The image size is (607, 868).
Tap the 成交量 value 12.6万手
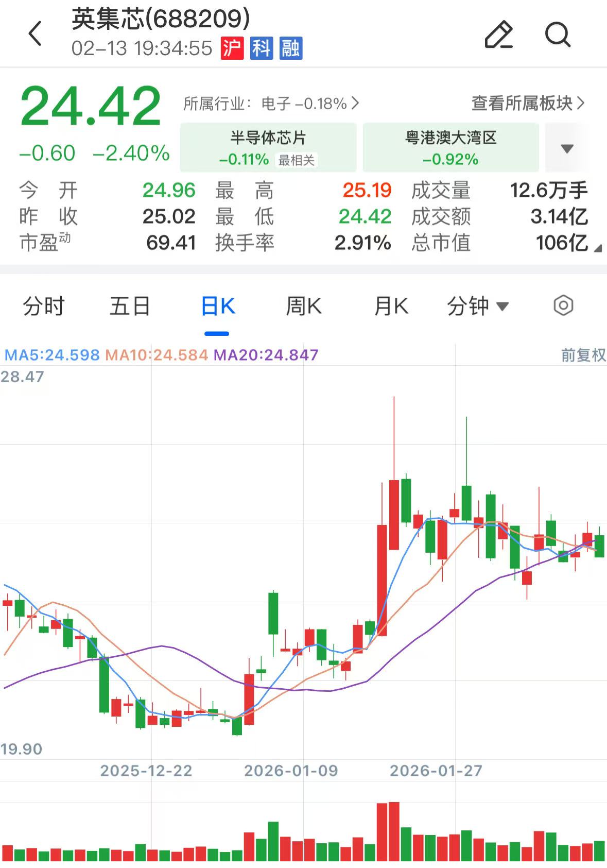coord(549,190)
